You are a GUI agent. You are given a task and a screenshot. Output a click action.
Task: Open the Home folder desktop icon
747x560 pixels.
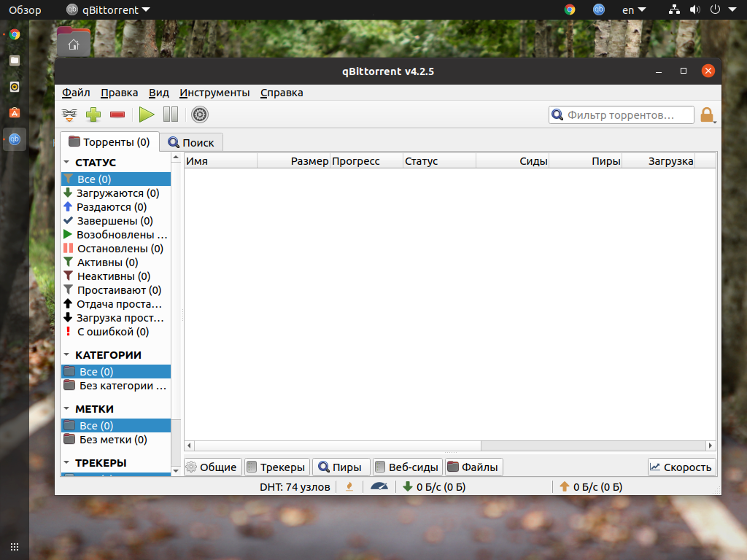tap(74, 42)
